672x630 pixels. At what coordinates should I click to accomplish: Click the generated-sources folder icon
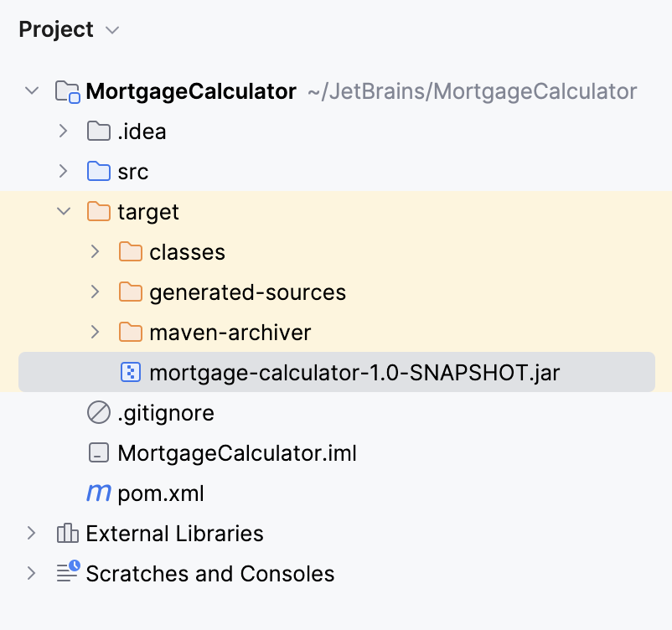[x=130, y=292]
